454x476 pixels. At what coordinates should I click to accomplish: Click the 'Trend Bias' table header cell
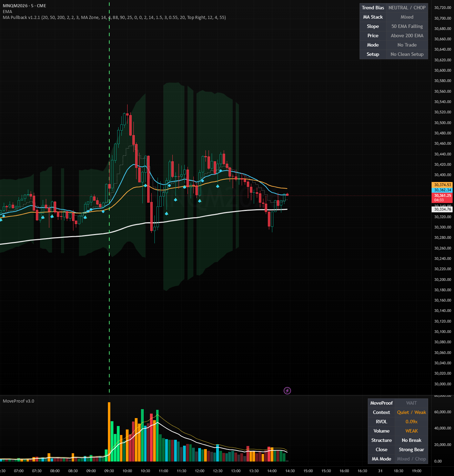pos(373,8)
